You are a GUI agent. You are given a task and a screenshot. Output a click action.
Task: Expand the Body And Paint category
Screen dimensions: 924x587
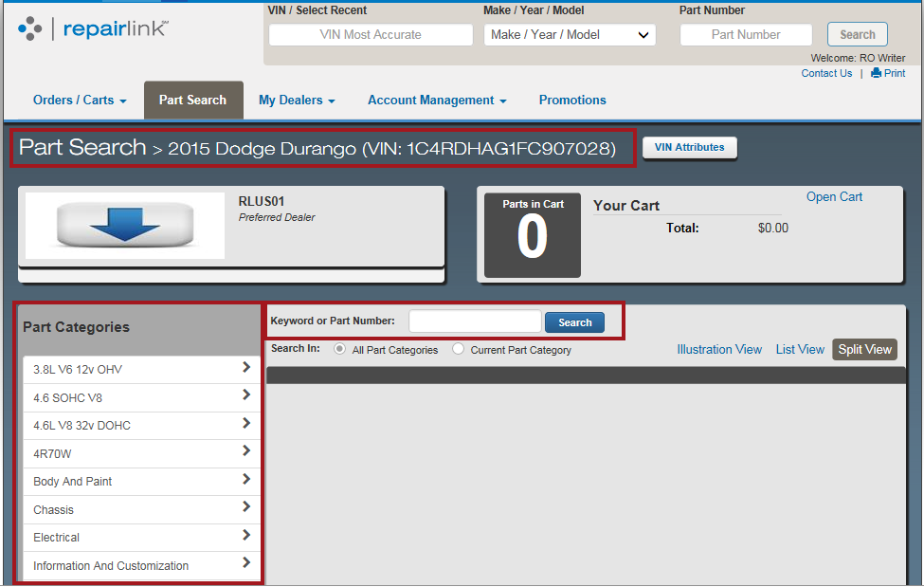click(x=140, y=481)
